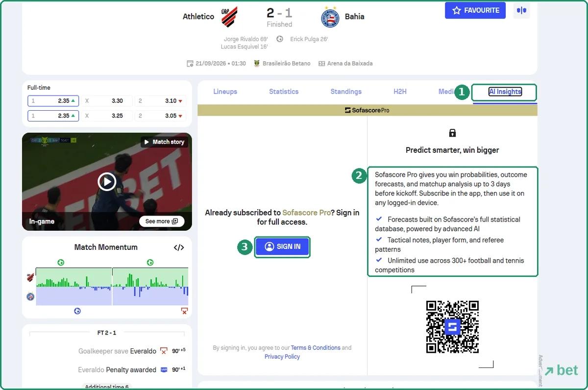Add match to favourites with FAVOURITE button
588x390 pixels.
[x=475, y=10]
